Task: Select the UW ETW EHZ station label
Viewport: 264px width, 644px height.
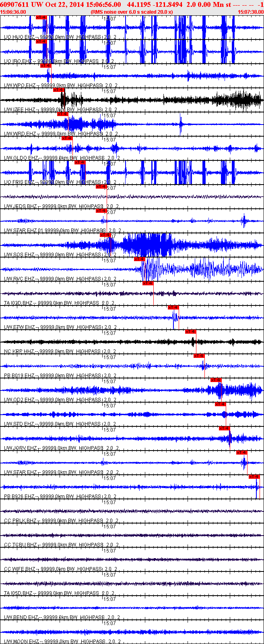Action: coord(60,327)
